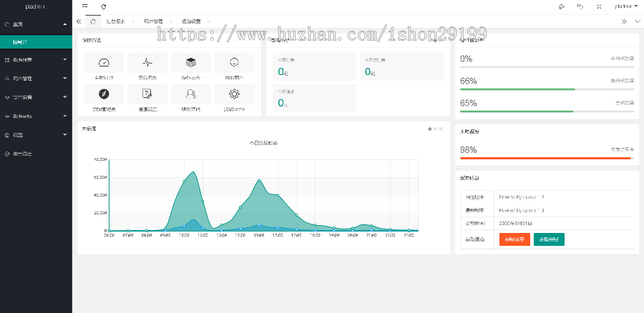Toggle fullscreen mode in the header

599,6
